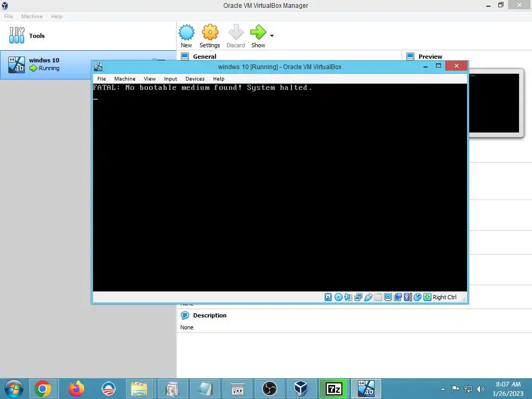Click the greyed-out shared folders status icon
This screenshot has width=532, height=399.
[378, 297]
